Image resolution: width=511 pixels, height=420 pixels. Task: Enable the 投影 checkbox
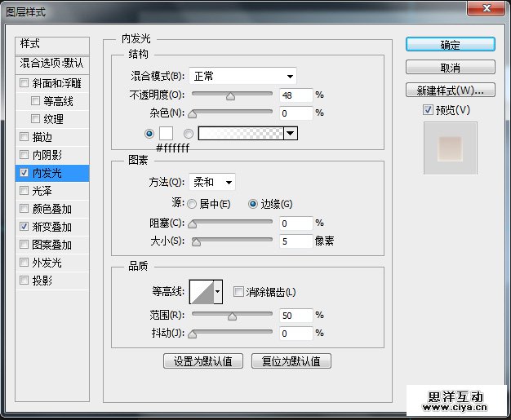click(24, 280)
